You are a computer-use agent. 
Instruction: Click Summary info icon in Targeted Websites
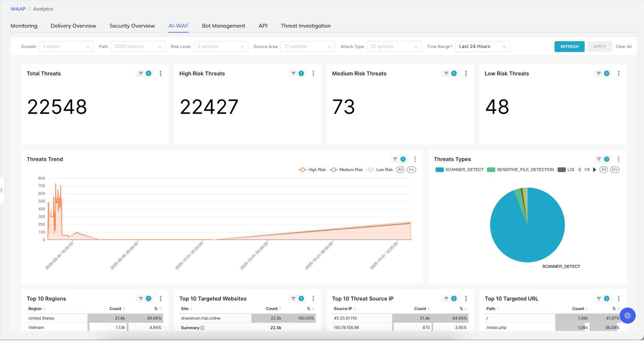[202, 328]
